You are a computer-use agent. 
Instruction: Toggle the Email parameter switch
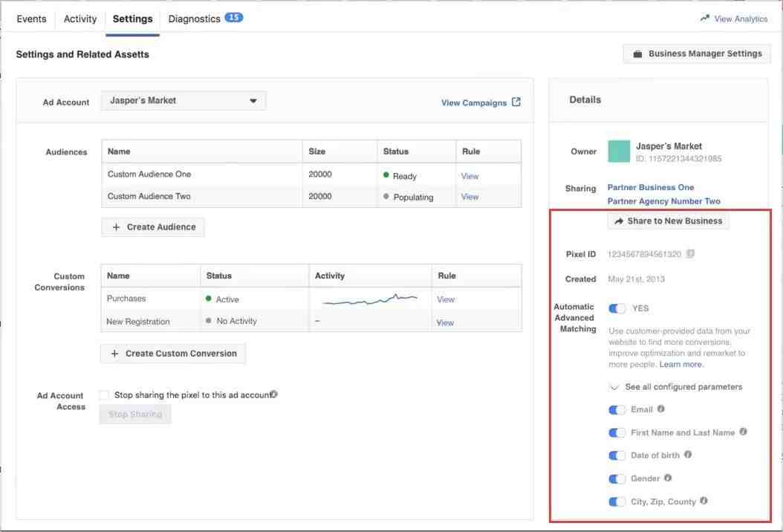pos(617,410)
